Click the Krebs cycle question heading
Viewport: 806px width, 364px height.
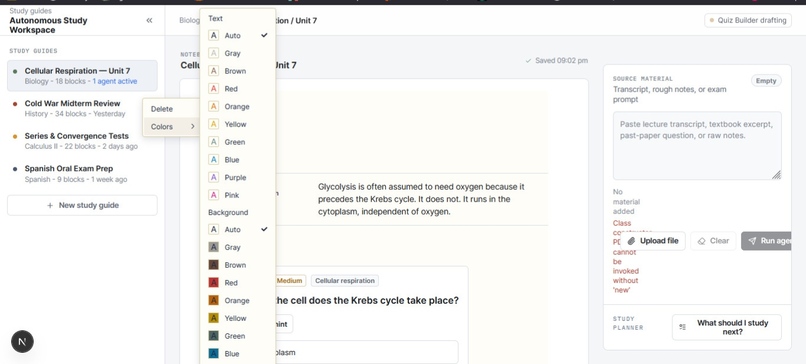pyautogui.click(x=367, y=300)
